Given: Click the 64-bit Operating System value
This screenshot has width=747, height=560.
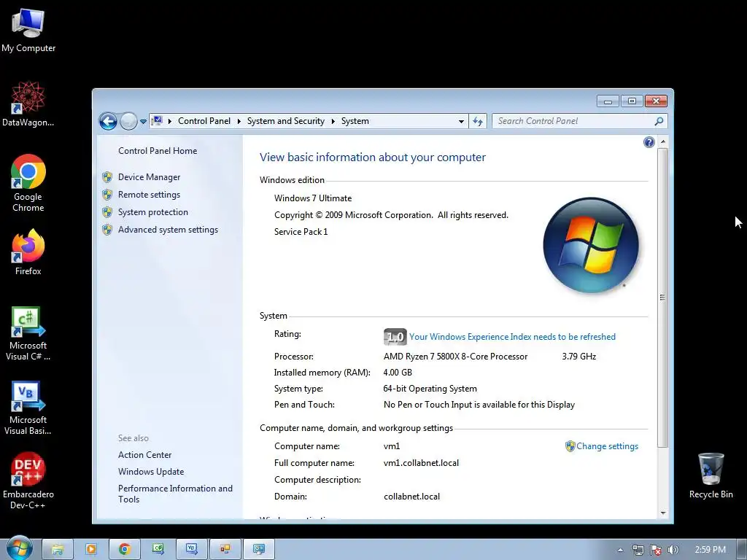Looking at the screenshot, I should [430, 389].
